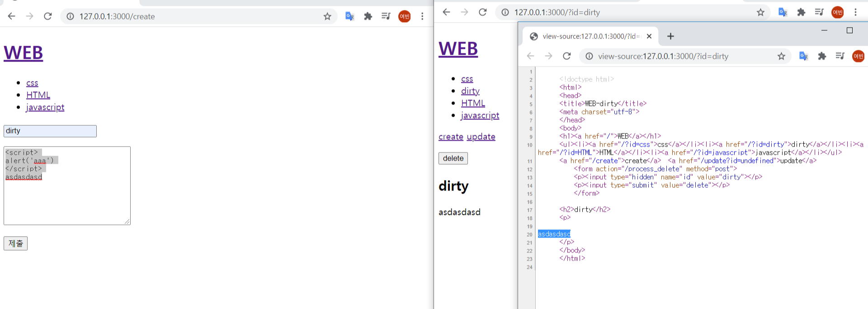Minimize the view-source window
Screen dimensions: 868x309
point(824,30)
